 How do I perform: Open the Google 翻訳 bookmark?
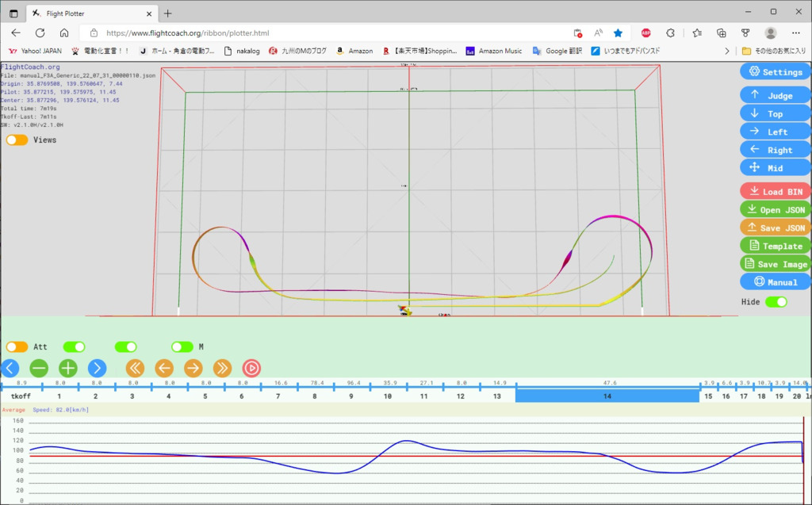[x=557, y=51]
